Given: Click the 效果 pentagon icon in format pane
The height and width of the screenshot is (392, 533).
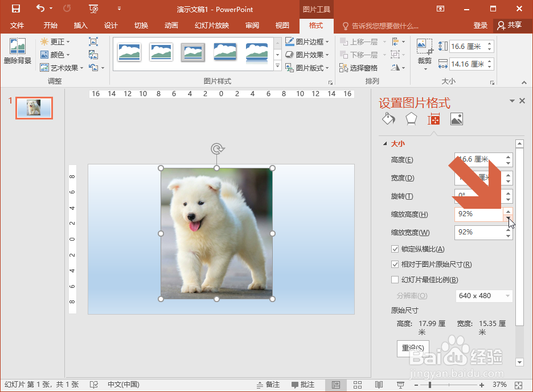Looking at the screenshot, I should 411,119.
